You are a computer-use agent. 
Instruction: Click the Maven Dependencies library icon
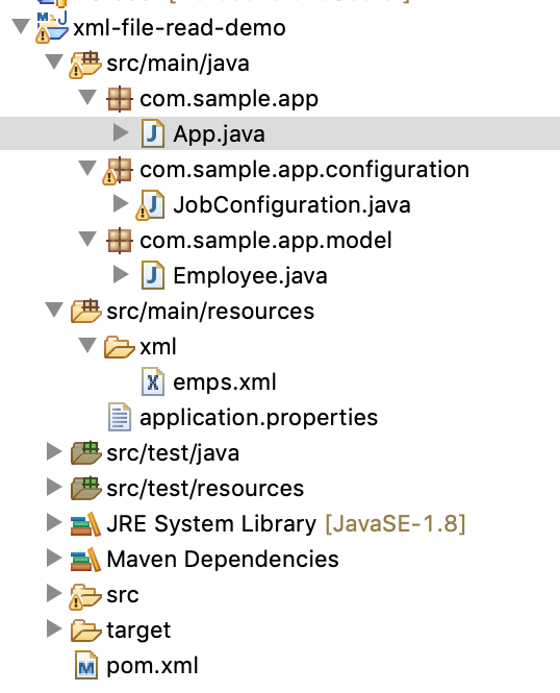pos(86,559)
